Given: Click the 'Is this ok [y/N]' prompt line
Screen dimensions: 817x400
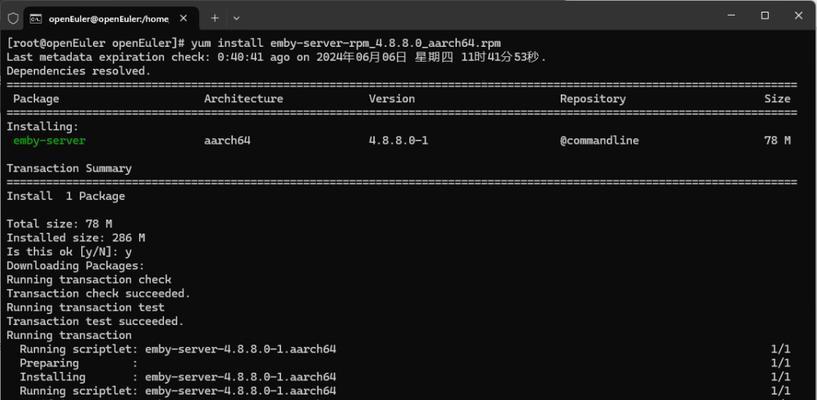Looking at the screenshot, I should pos(69,252).
